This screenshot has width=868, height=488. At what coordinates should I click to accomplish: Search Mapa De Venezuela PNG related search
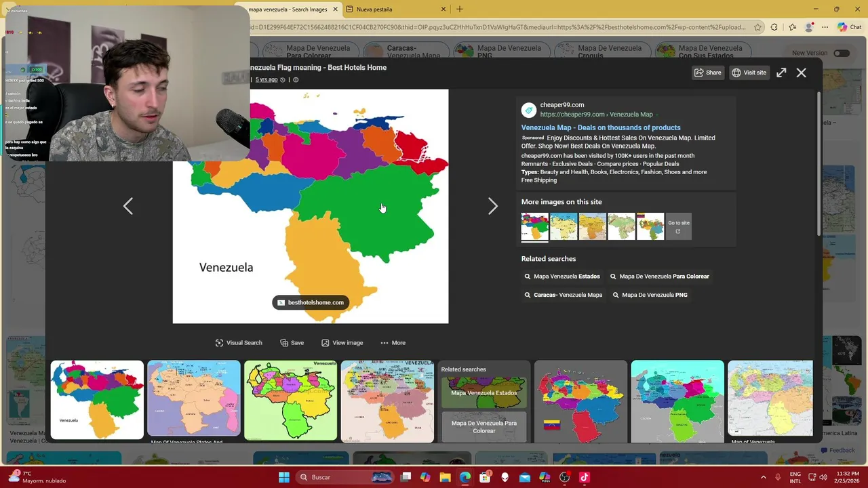(650, 295)
